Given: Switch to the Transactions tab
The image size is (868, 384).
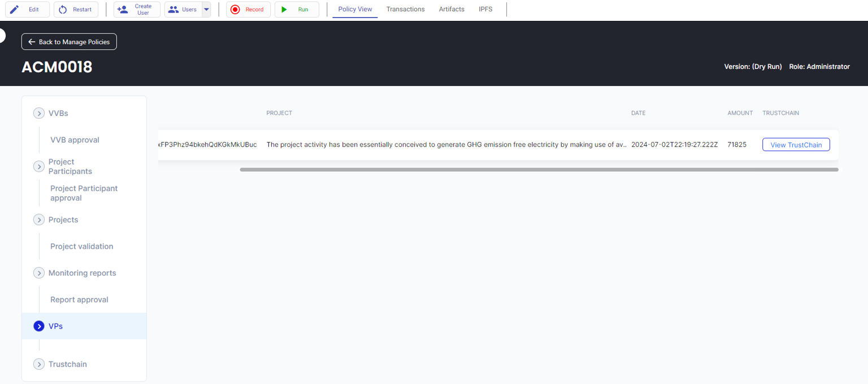Looking at the screenshot, I should [405, 10].
